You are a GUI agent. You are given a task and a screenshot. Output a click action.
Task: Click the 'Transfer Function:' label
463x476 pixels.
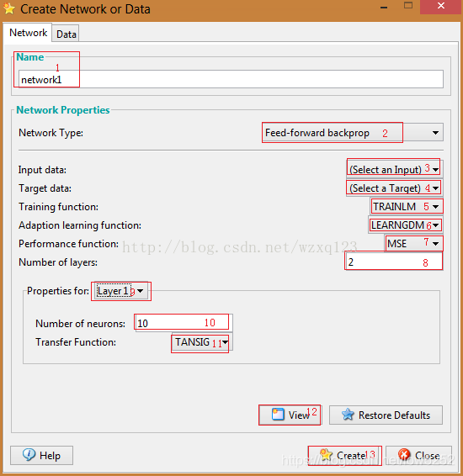click(x=76, y=342)
